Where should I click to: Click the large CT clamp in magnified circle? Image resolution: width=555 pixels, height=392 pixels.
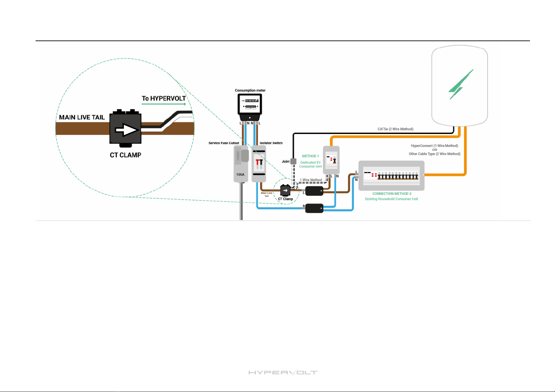125,128
